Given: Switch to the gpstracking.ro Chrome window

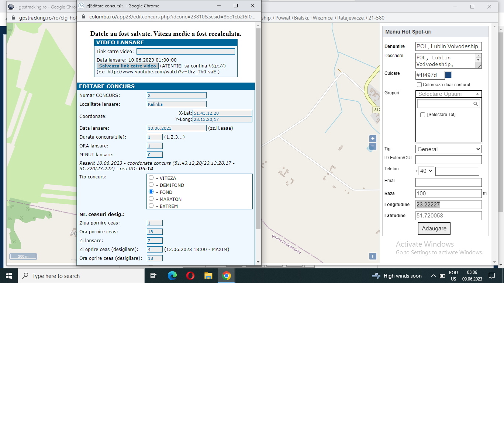Looking at the screenshot, I should pos(41,7).
